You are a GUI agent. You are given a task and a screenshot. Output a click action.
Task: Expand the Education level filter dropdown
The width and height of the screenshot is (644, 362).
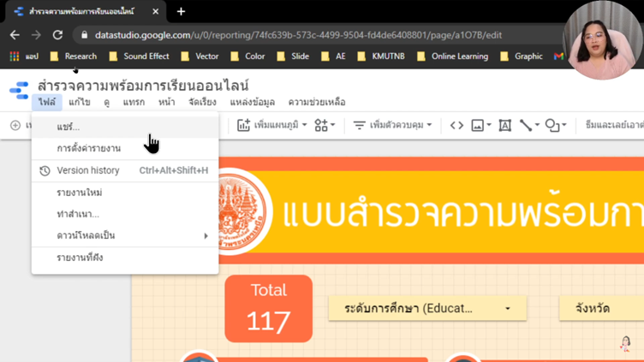426,308
